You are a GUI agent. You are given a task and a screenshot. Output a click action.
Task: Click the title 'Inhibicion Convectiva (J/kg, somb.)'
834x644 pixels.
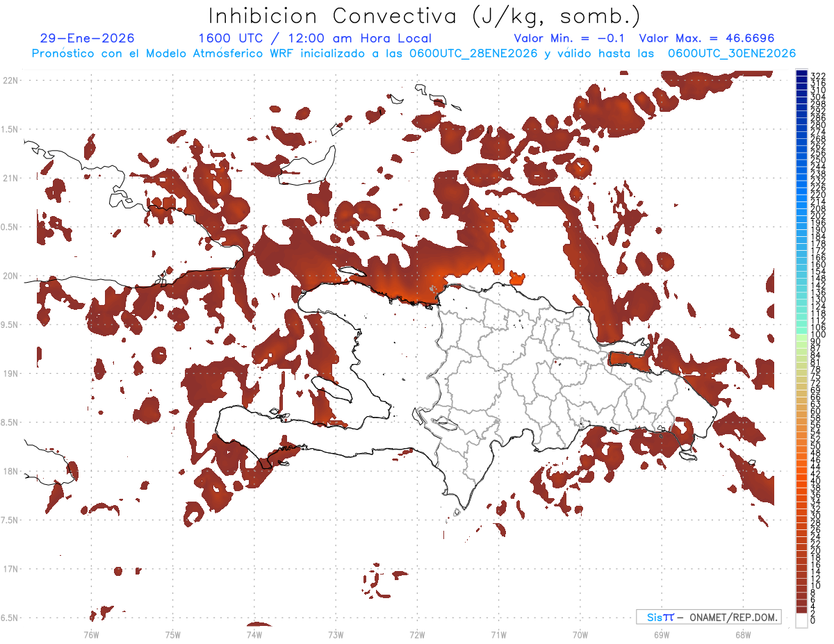424,16
